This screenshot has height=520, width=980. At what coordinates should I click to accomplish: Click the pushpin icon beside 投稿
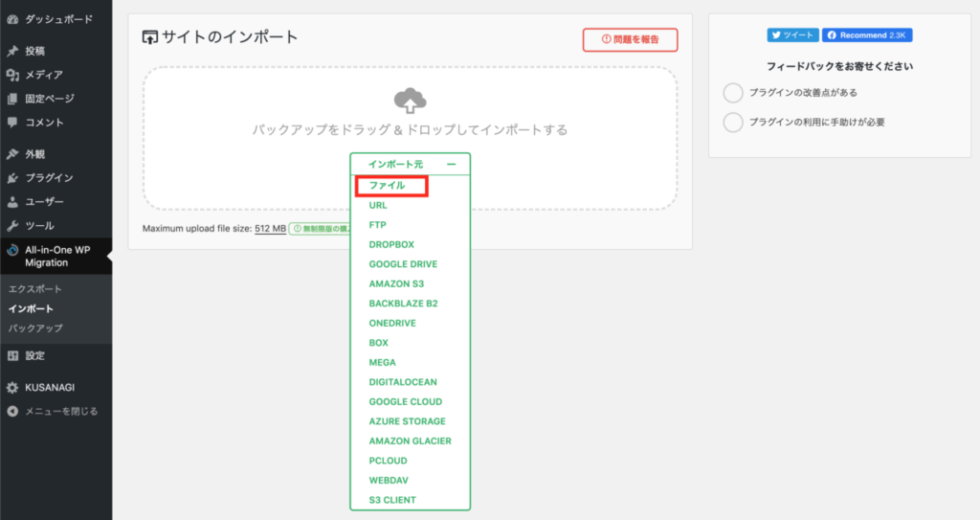tap(12, 52)
